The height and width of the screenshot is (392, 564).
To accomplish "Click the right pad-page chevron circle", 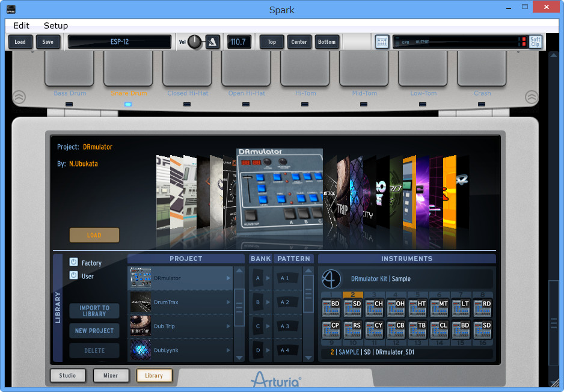I will [x=532, y=97].
